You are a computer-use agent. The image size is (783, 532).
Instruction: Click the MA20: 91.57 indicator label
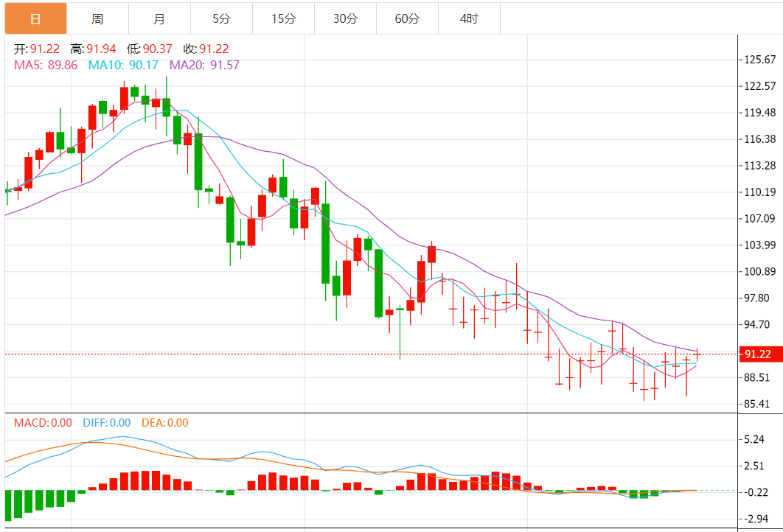204,65
